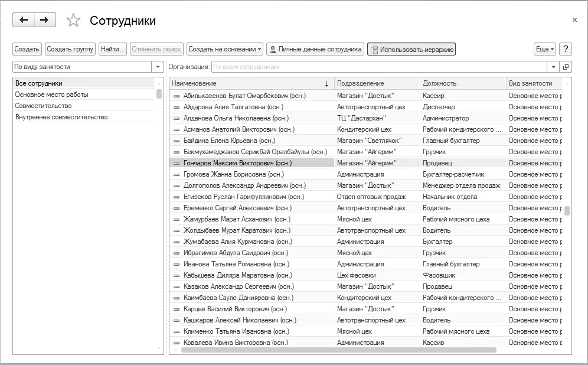Select the Клименко Татьяна Ивановна row

366,331
